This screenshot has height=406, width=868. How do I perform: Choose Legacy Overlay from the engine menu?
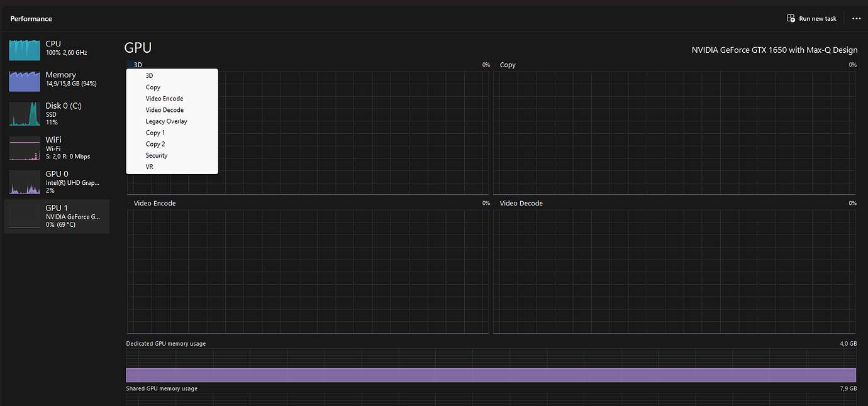[x=167, y=121]
